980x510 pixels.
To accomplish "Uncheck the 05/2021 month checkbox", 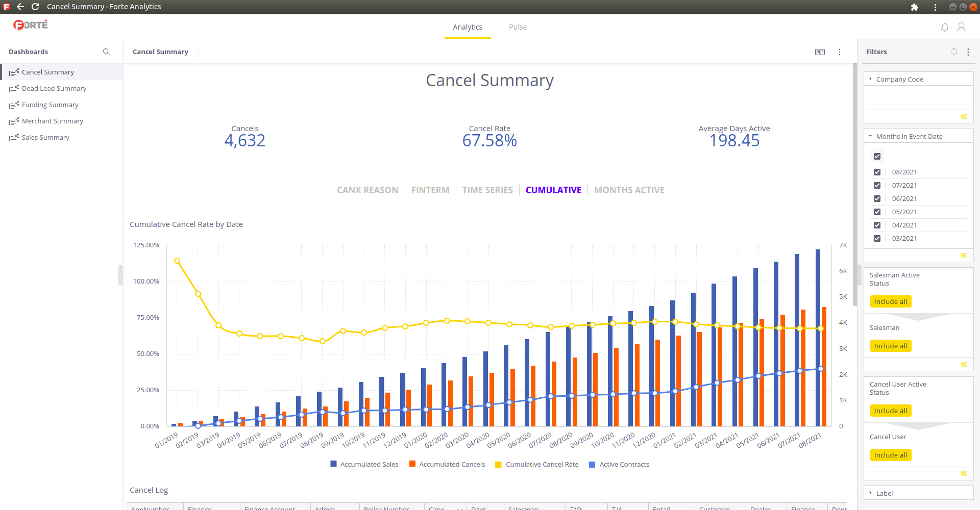I will pyautogui.click(x=877, y=212).
